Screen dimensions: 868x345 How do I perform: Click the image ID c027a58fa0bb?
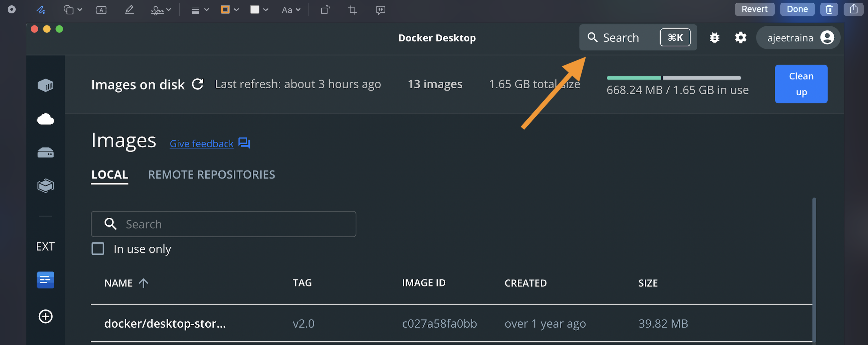tap(439, 323)
